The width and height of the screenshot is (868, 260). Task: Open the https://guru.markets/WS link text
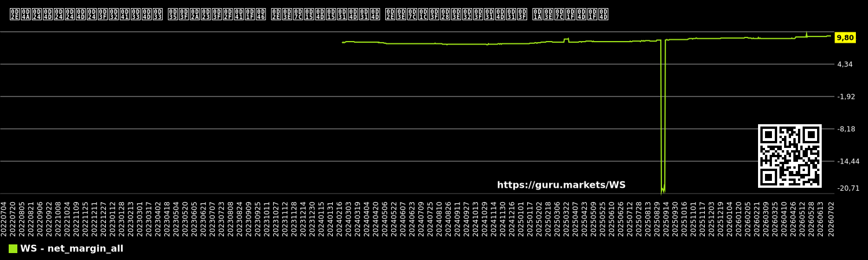[561, 185]
